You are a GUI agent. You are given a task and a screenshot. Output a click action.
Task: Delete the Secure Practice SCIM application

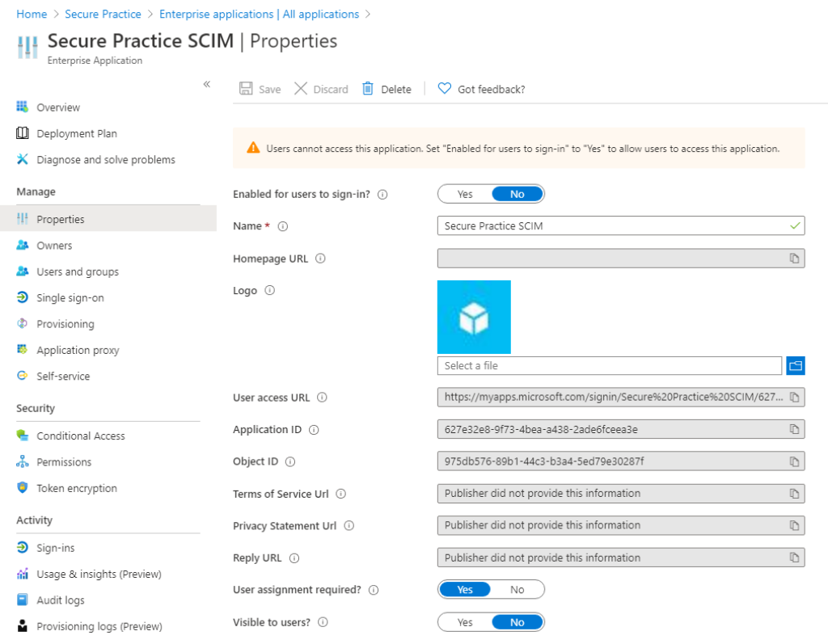click(387, 89)
